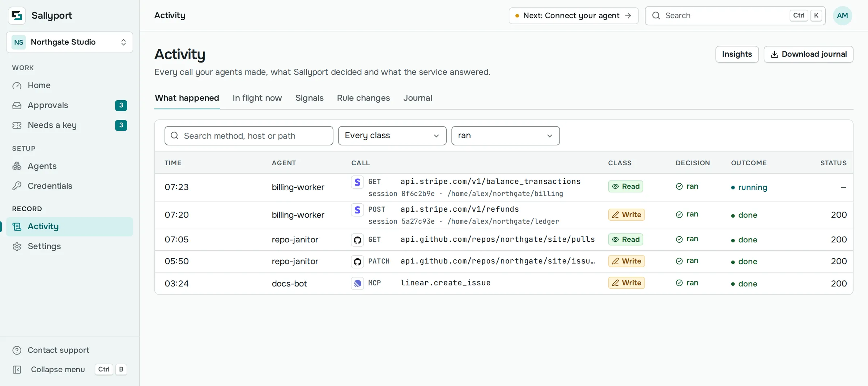
Task: Select the What happened tab
Action: pyautogui.click(x=187, y=98)
